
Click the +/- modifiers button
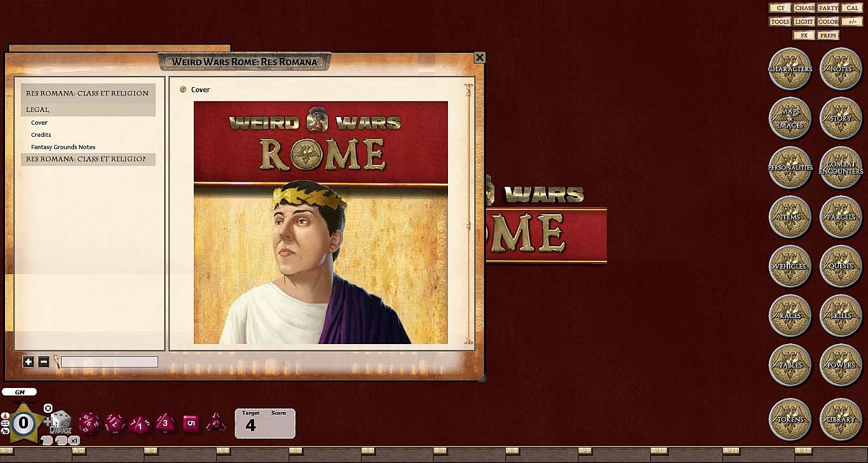tap(852, 22)
